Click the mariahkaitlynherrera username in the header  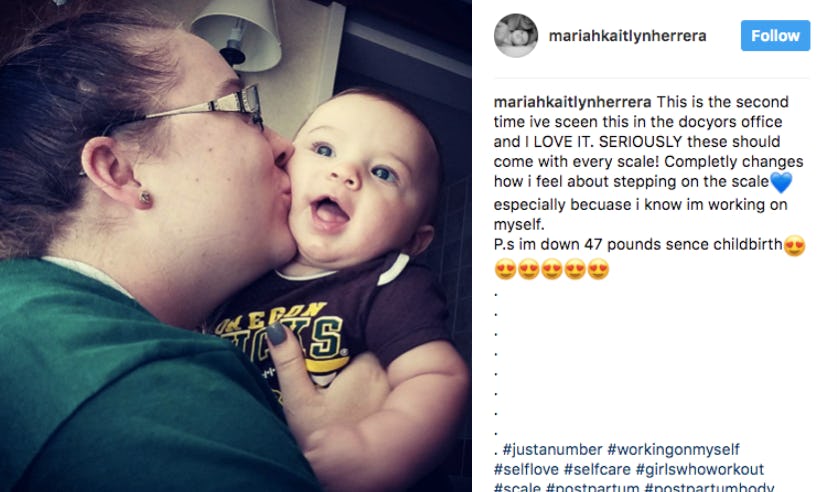pos(627,36)
